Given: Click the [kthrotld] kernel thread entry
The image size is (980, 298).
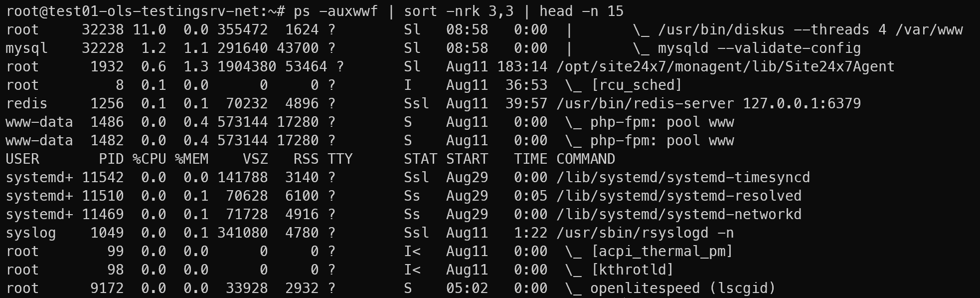Looking at the screenshot, I should point(632,270).
